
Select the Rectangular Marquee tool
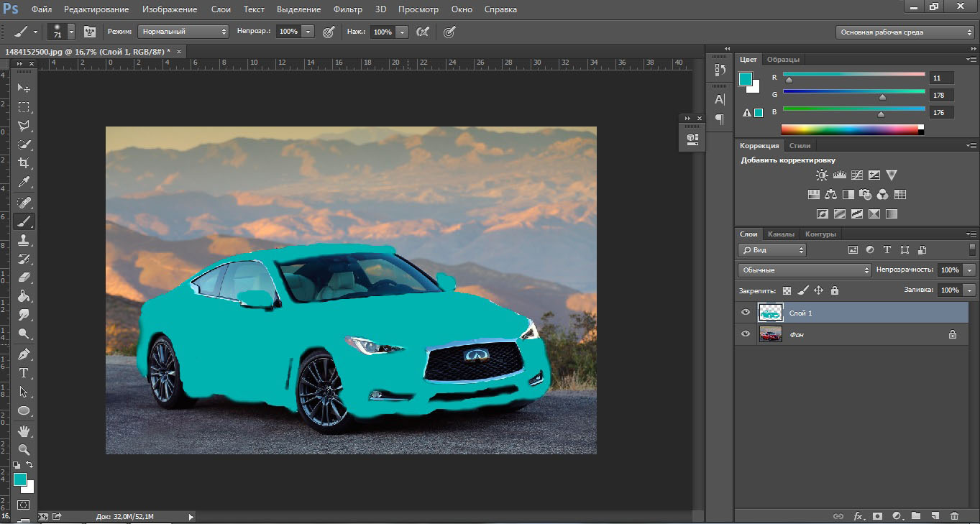click(x=24, y=106)
